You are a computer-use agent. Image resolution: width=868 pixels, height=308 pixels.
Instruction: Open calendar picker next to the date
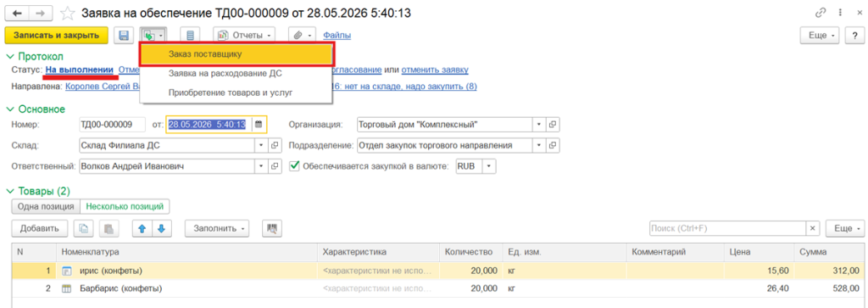tap(259, 124)
